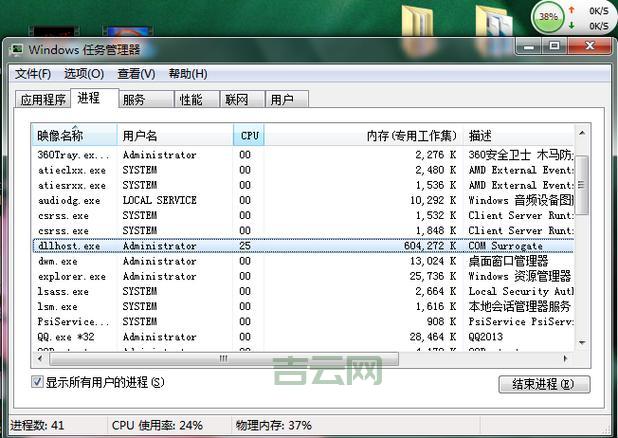This screenshot has height=438, width=618.
Task: Click the vertical scrollbar thumb
Action: [582, 185]
